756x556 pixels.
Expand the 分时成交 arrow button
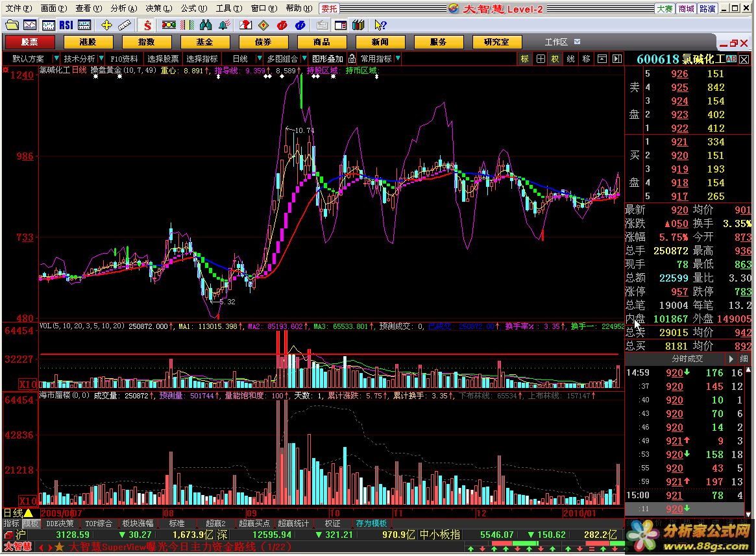coord(731,359)
